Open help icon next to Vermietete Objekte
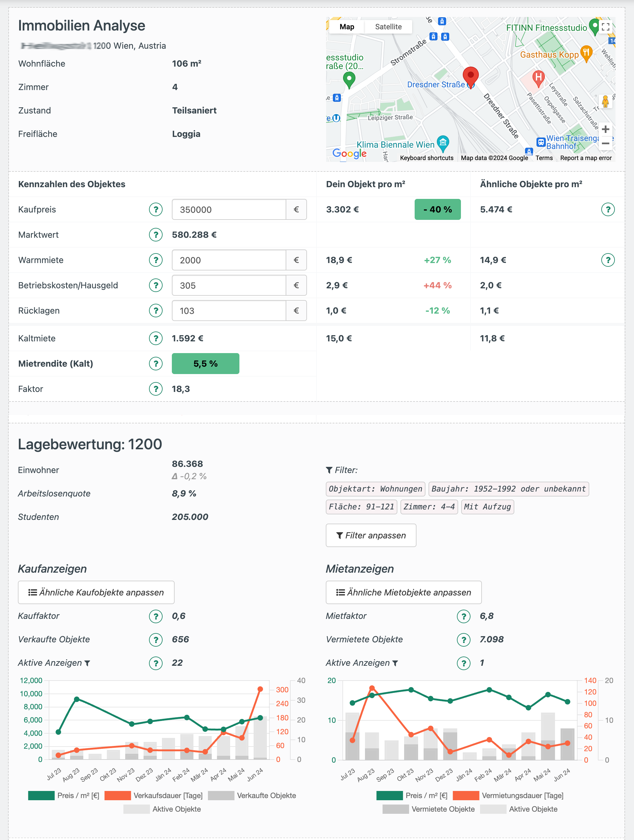This screenshot has width=634, height=840. [x=463, y=640]
